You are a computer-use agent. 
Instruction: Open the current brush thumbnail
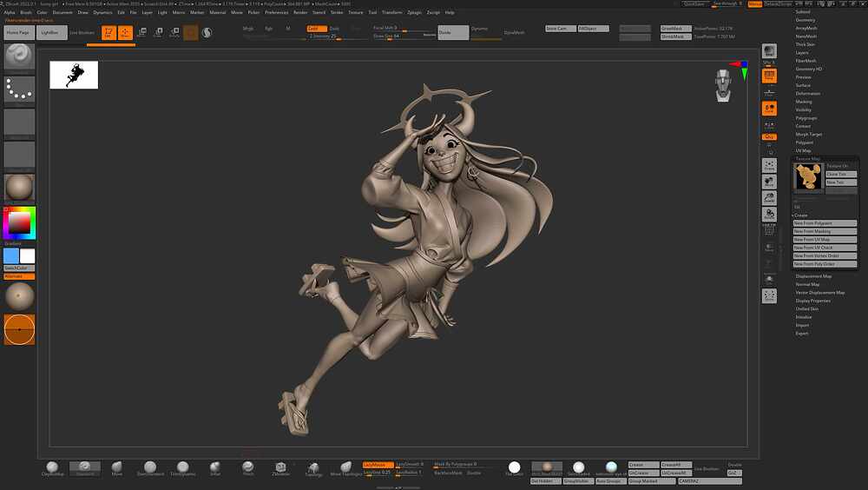[x=19, y=56]
